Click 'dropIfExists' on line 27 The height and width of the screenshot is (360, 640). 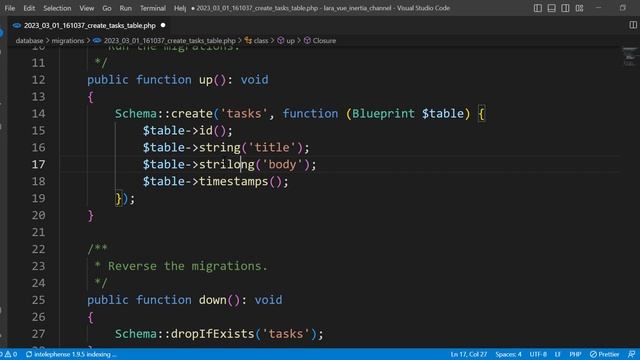[x=212, y=334]
